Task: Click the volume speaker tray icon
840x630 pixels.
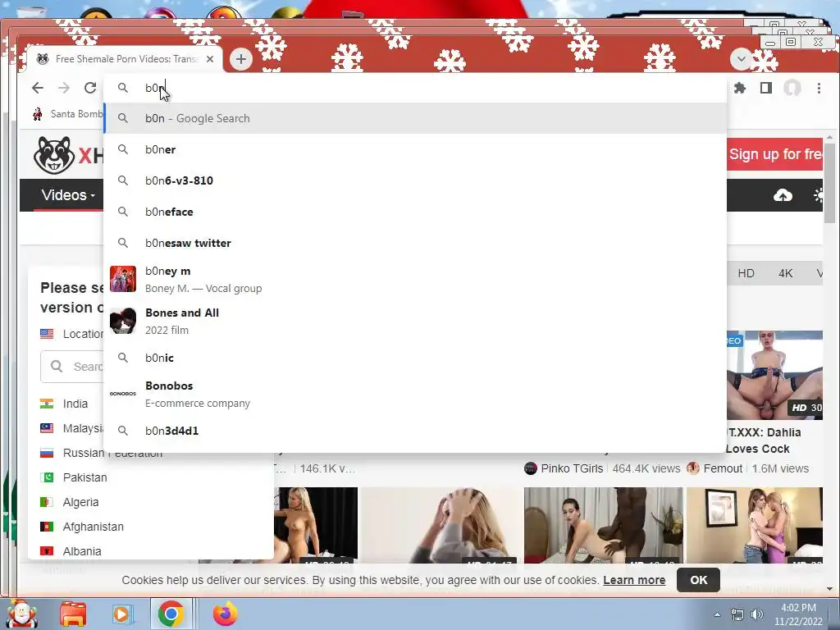Action: (757, 614)
